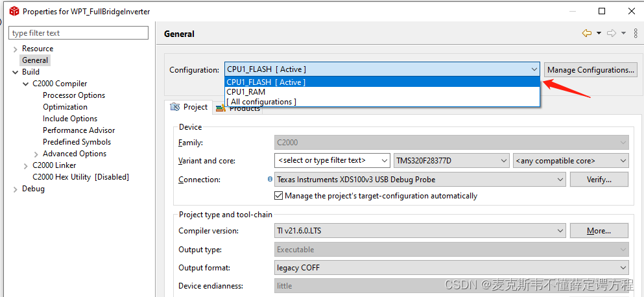This screenshot has width=644, height=297.
Task: Select Performance Advisor in the tree
Action: tap(79, 130)
